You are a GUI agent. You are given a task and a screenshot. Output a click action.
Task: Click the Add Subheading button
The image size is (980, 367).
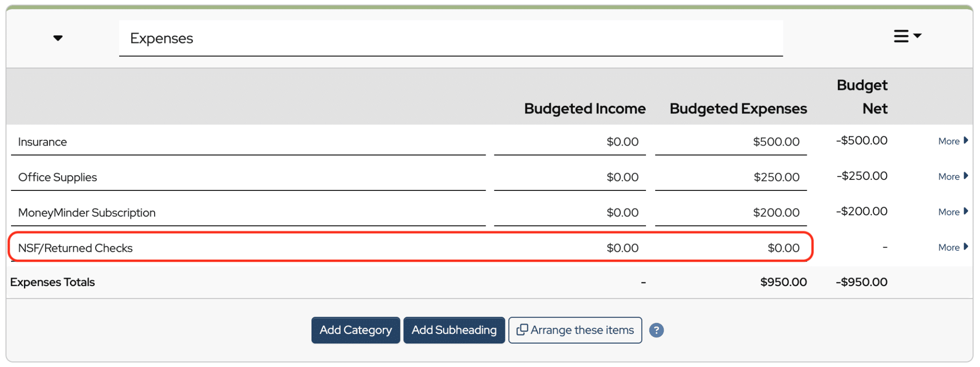pyautogui.click(x=454, y=330)
